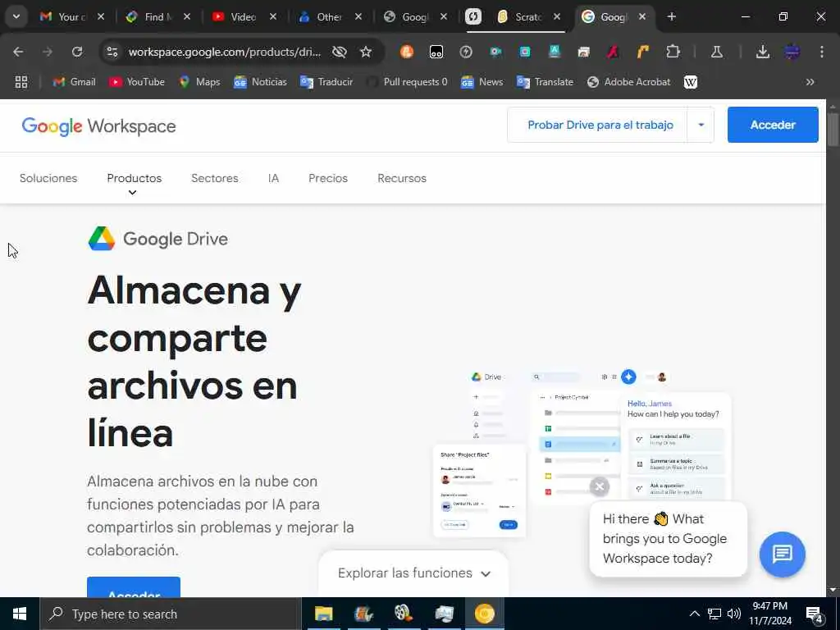The image size is (840, 630).
Task: Open the Sectores menu
Action: (x=214, y=178)
